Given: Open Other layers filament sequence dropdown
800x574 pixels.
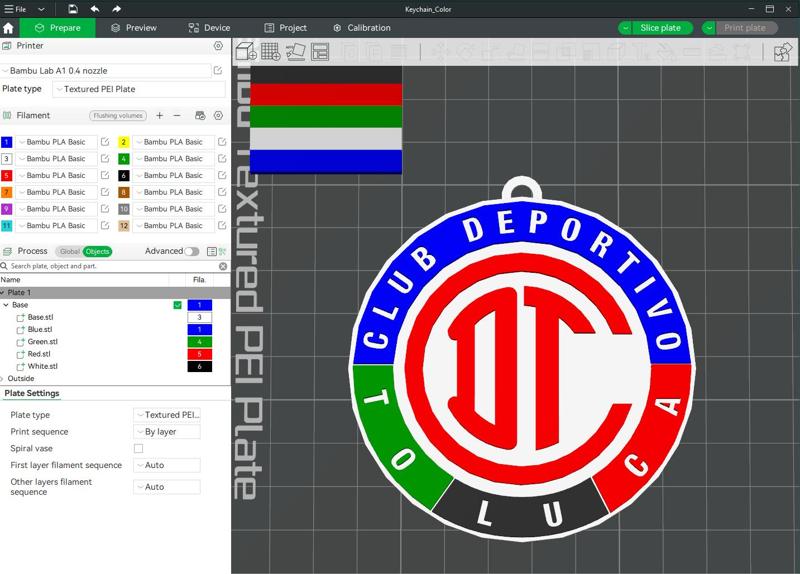Looking at the screenshot, I should (x=167, y=487).
